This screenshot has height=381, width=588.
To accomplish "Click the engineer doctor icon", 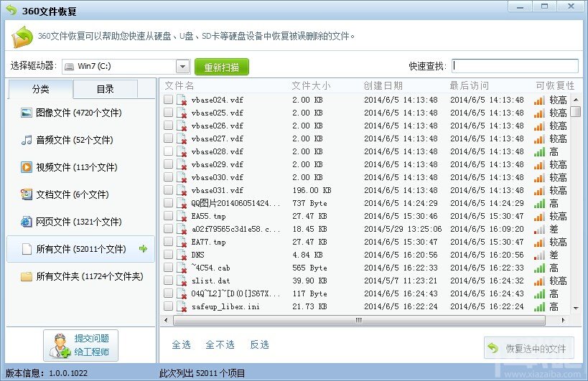I will point(60,345).
